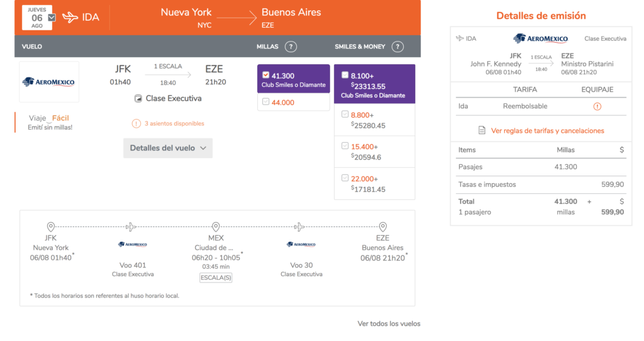Click the Aeromexico logo above Voo 401

(133, 245)
